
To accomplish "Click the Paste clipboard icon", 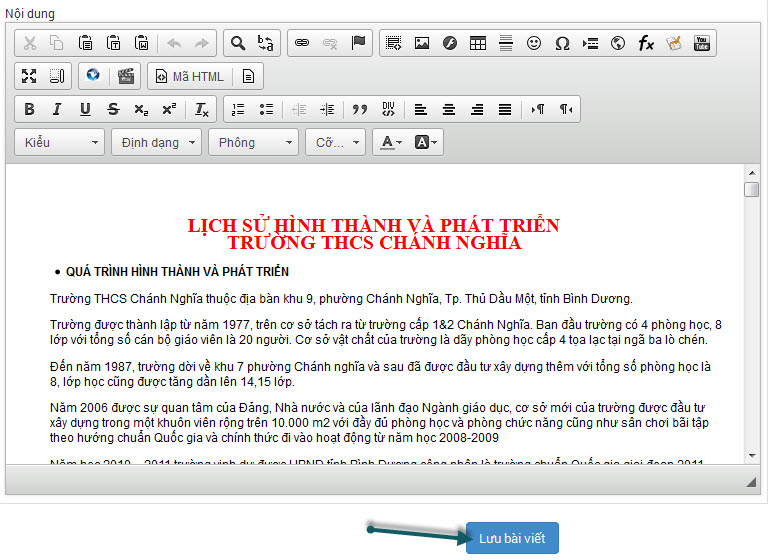I will (x=85, y=43).
